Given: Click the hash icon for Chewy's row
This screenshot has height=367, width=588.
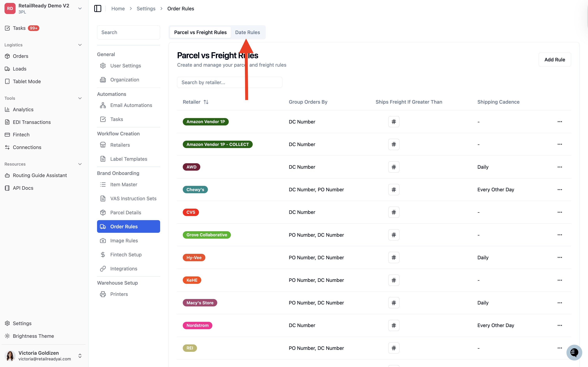Looking at the screenshot, I should point(394,190).
